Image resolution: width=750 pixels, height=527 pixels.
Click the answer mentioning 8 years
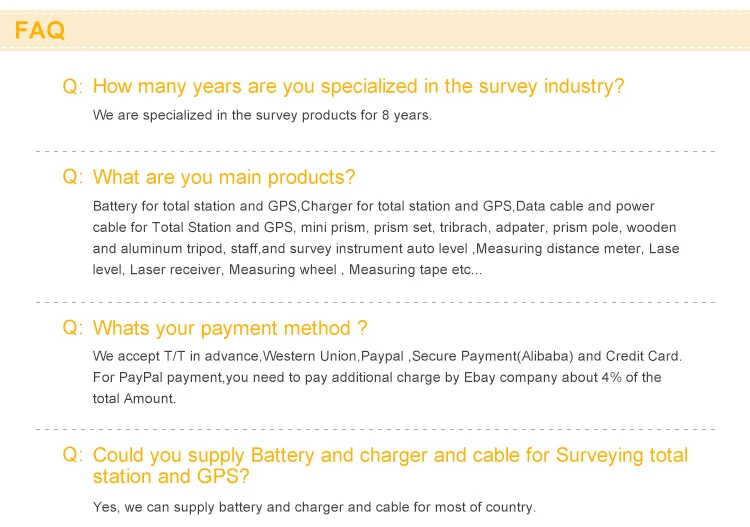coord(262,115)
